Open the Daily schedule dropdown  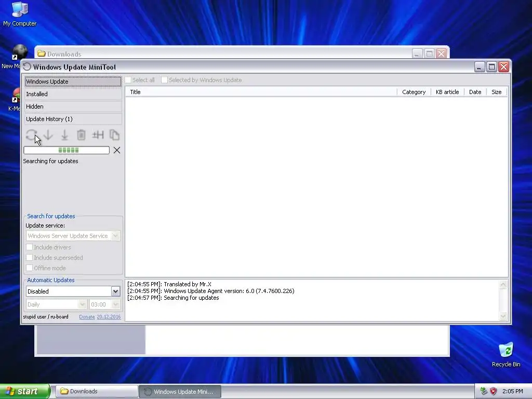(x=56, y=304)
